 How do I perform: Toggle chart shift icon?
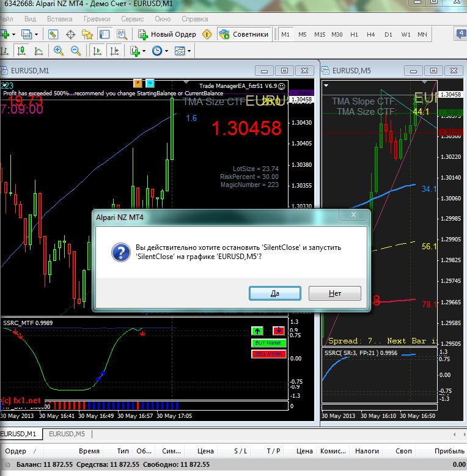pyautogui.click(x=114, y=51)
